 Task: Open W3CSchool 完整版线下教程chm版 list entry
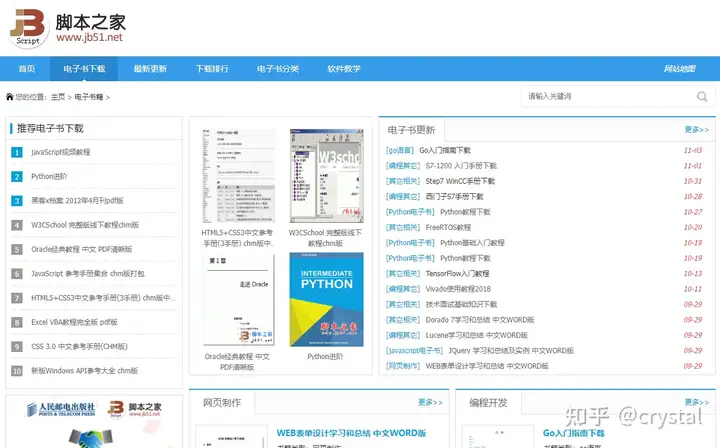(85, 225)
